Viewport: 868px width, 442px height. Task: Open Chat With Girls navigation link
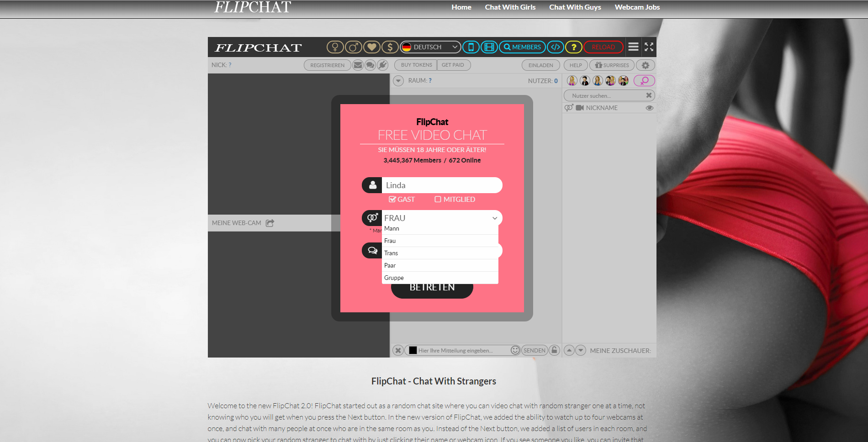pyautogui.click(x=510, y=7)
